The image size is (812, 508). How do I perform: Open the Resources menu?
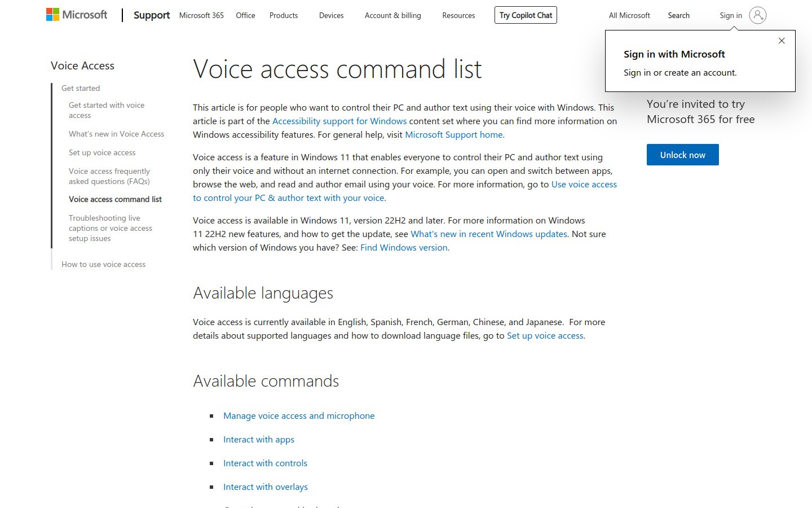coord(458,16)
